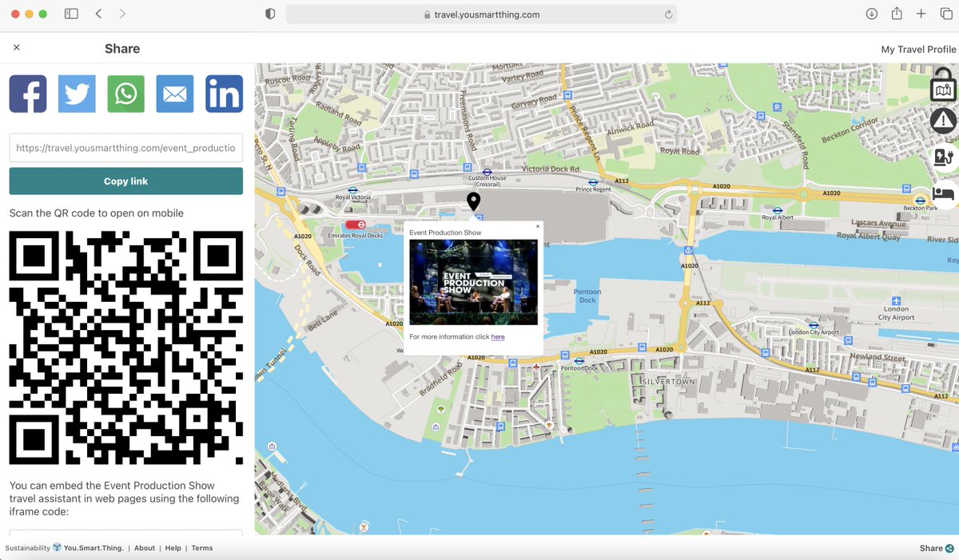This screenshot has height=560, width=959.
Task: Close the Share panel X
Action: pyautogui.click(x=17, y=48)
